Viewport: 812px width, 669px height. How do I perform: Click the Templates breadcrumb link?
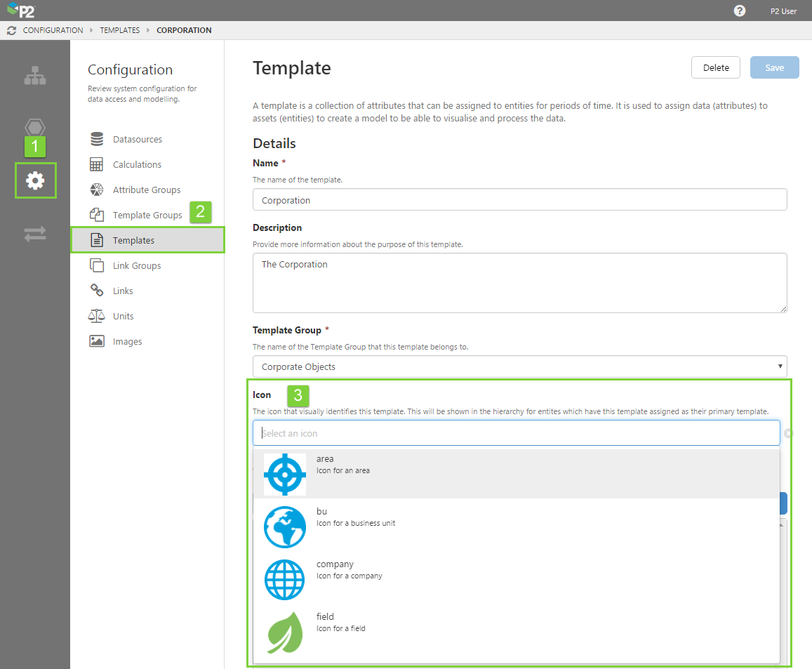point(119,31)
